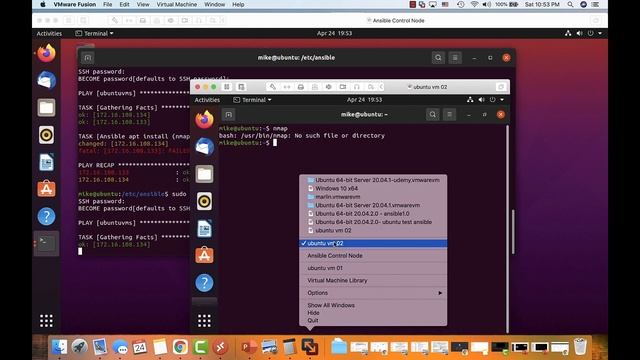Click VMware Fusion icon in macOS dock
Image resolution: width=640 pixels, height=360 pixels.
[309, 347]
